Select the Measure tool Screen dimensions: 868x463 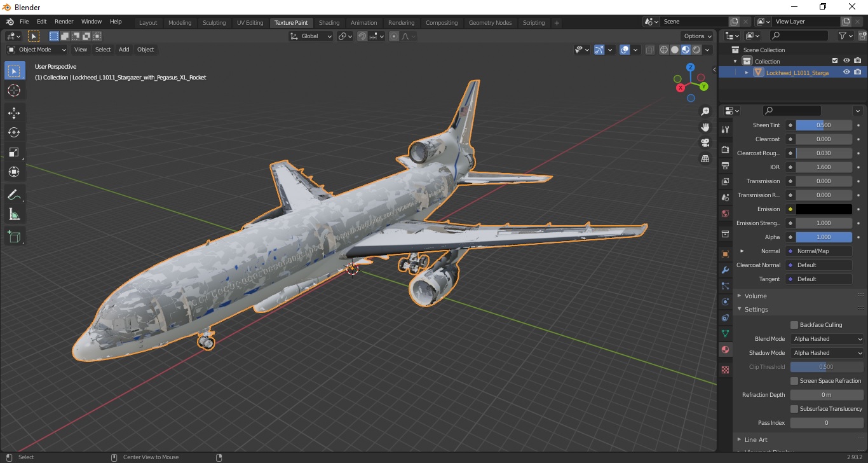coord(14,214)
